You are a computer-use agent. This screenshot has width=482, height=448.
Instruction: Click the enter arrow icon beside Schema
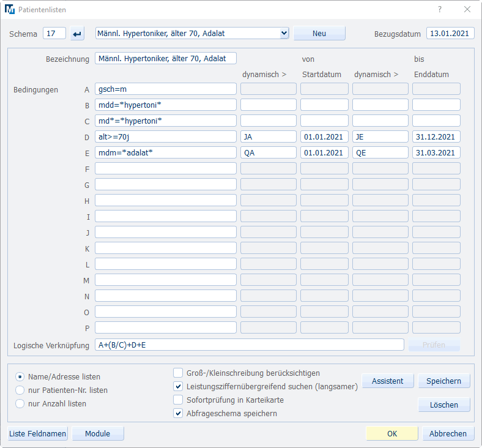[x=78, y=34]
